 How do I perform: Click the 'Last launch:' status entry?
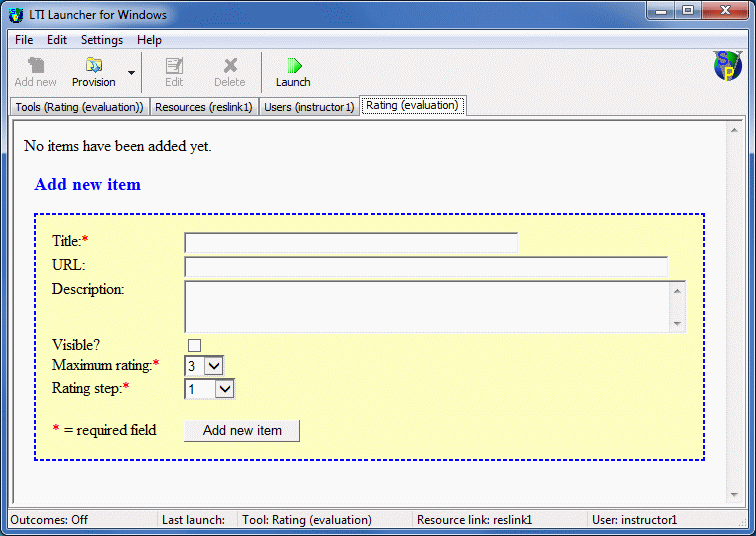[x=193, y=520]
